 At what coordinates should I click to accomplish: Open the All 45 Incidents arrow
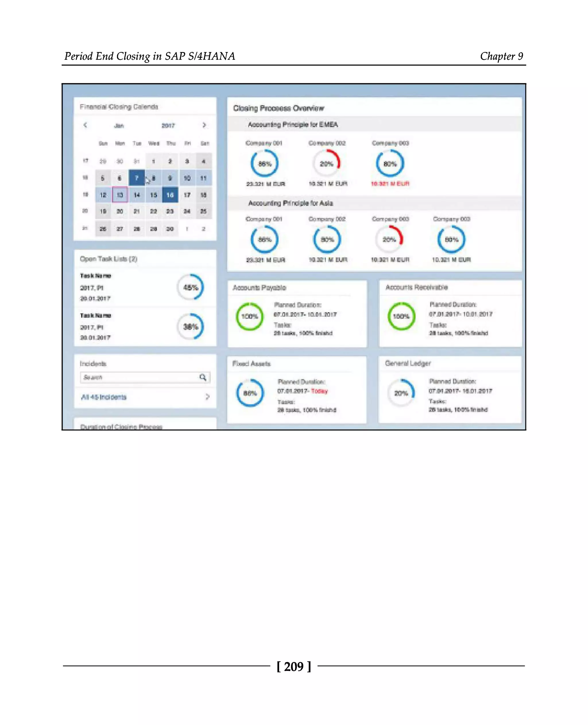[207, 396]
